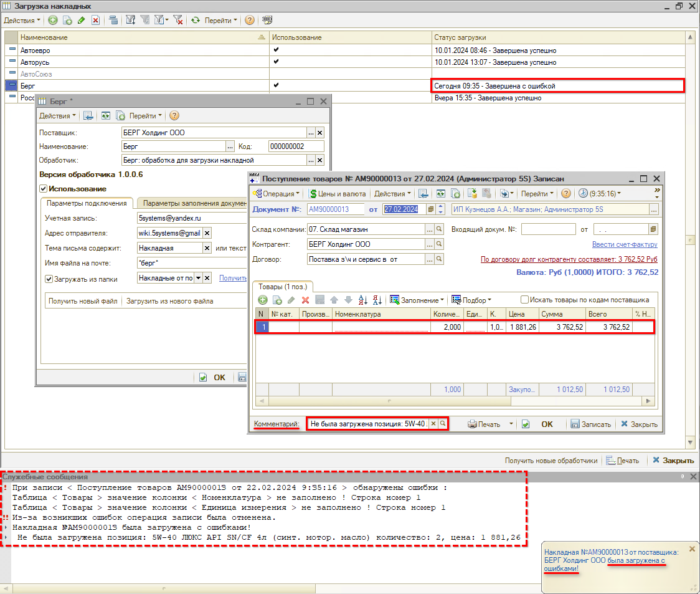This screenshot has height=594, width=700.
Task: Delete row red cross in Товары toolbar
Action: pos(305,300)
